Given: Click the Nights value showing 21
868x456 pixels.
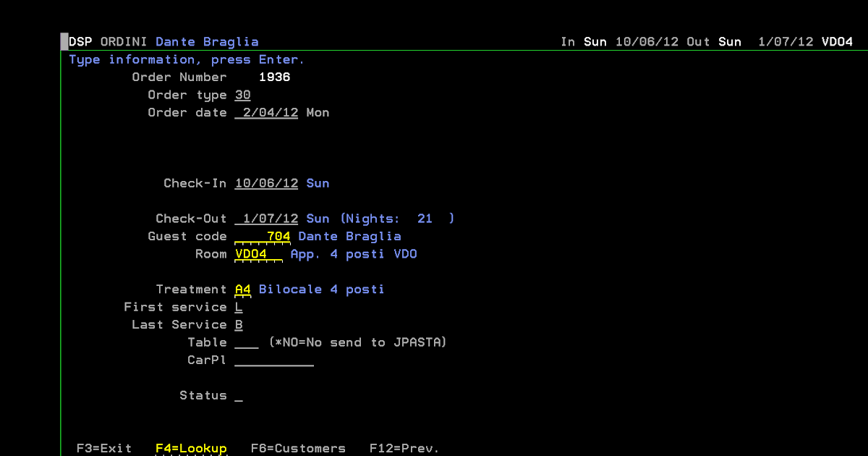Looking at the screenshot, I should [x=425, y=218].
